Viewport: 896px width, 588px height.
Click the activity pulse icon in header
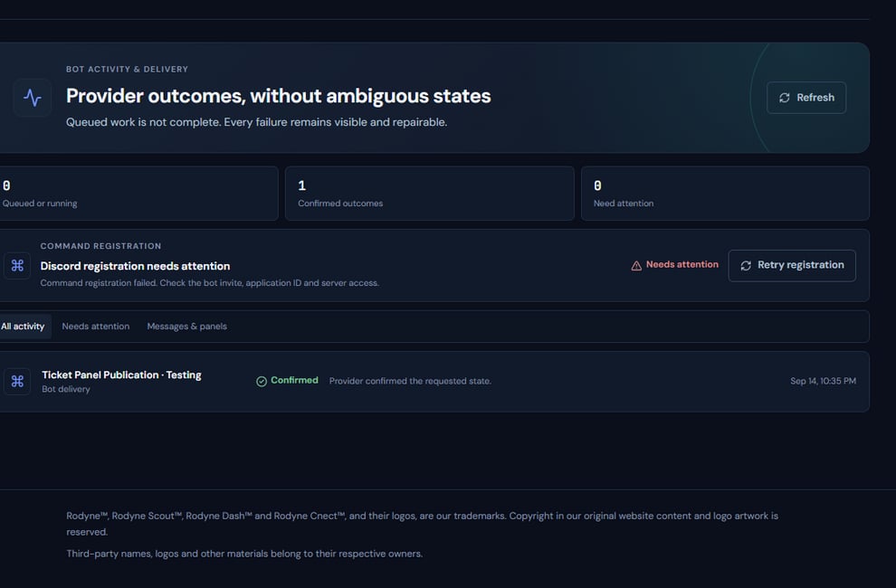click(x=33, y=98)
